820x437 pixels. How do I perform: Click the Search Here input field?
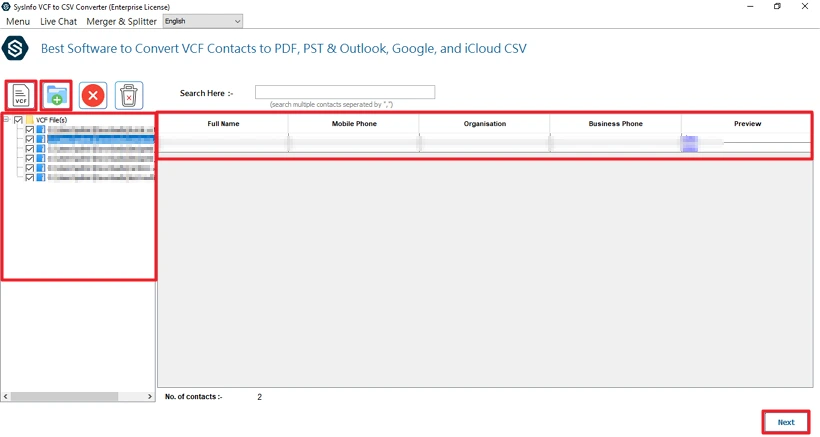coord(344,92)
